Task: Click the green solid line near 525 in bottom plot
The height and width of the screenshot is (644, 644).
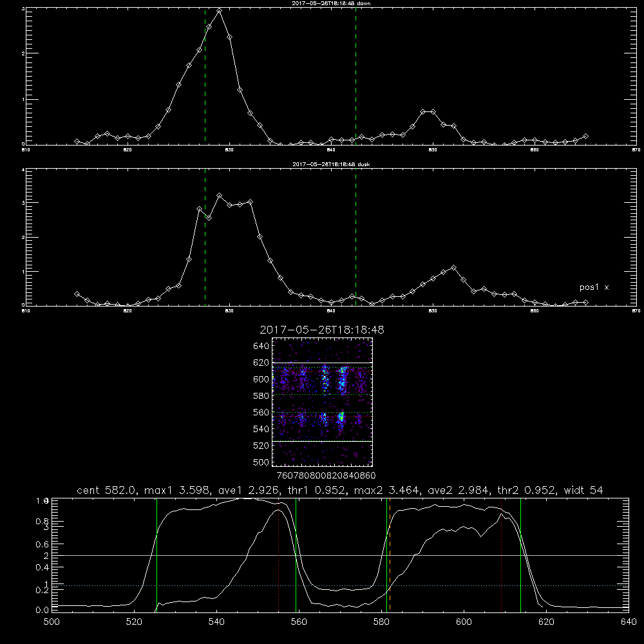Action: pyautogui.click(x=156, y=556)
